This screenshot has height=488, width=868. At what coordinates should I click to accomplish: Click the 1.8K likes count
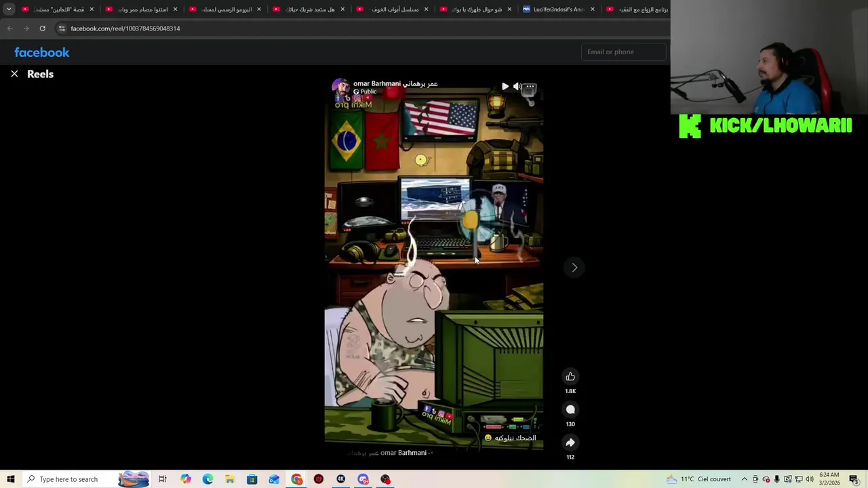pos(570,391)
